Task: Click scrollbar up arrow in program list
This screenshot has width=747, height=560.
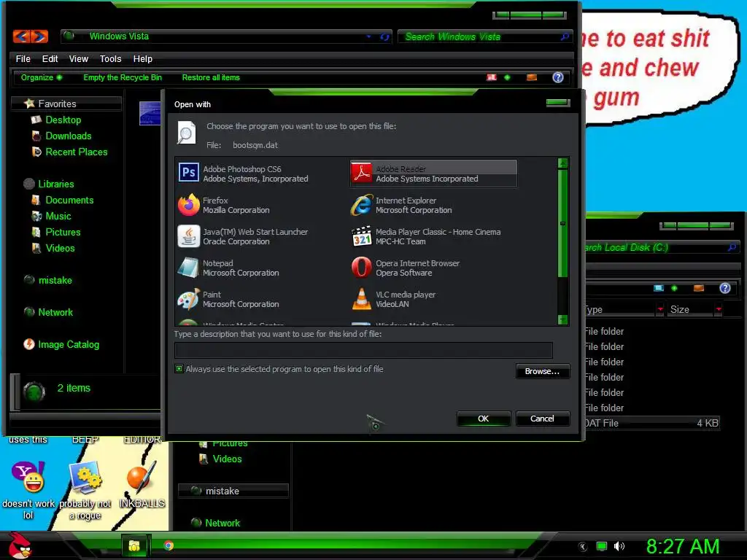Action: point(562,163)
